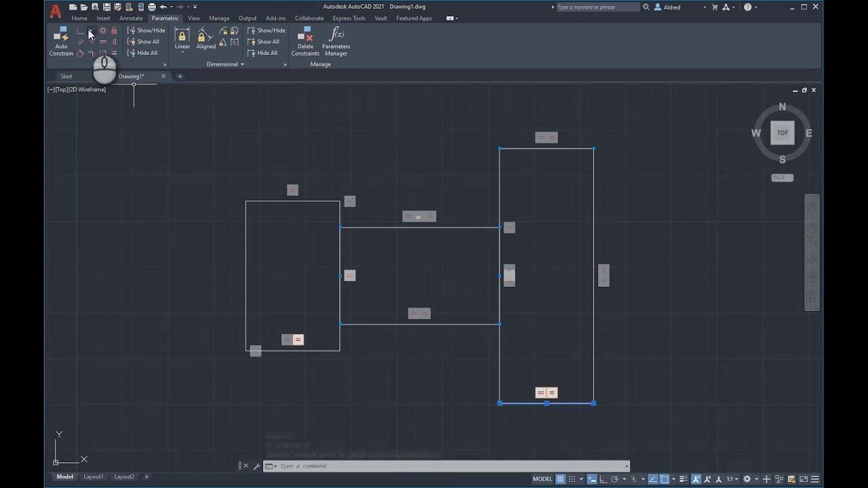Open the Dimensional panel dialog launcher arrow
This screenshot has height=488, width=868.
285,64
